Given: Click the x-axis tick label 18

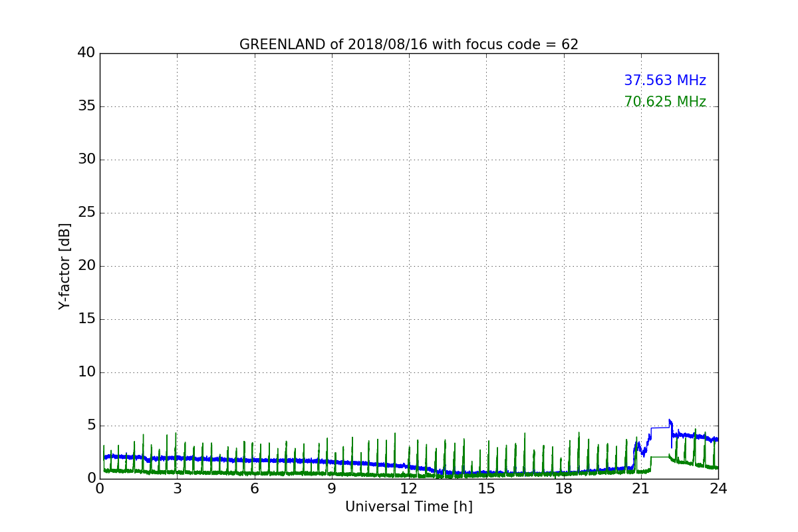Looking at the screenshot, I should tap(563, 489).
